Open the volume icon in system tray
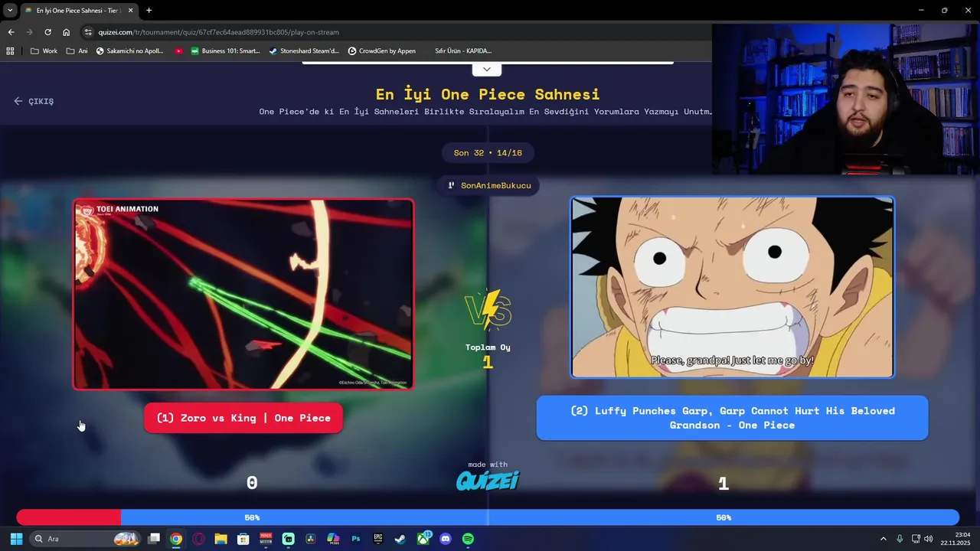The width and height of the screenshot is (980, 551). [928, 539]
